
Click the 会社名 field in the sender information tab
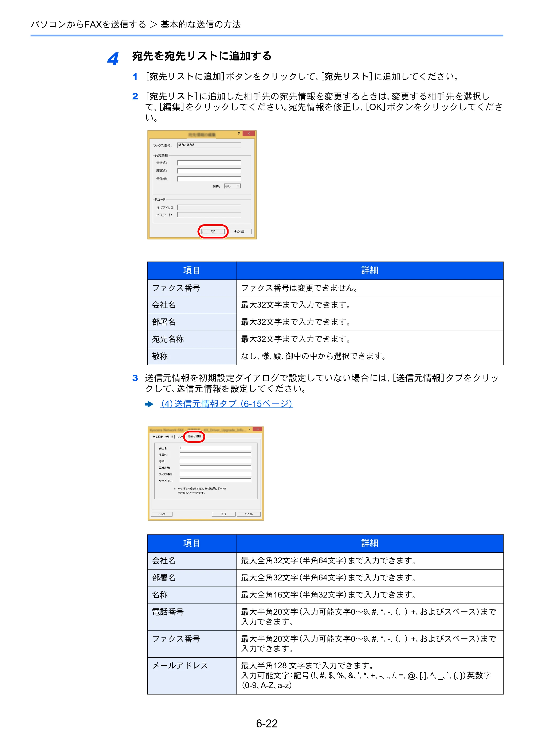pos(215,448)
